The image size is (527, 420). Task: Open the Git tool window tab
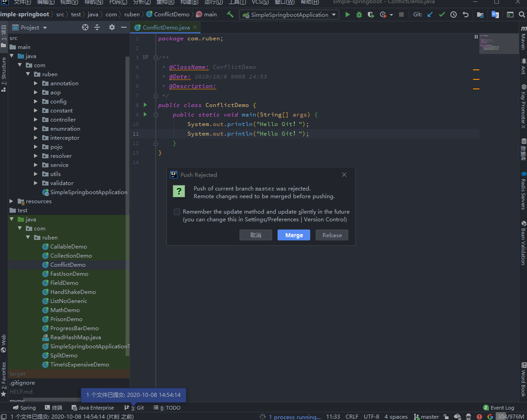pos(134,408)
